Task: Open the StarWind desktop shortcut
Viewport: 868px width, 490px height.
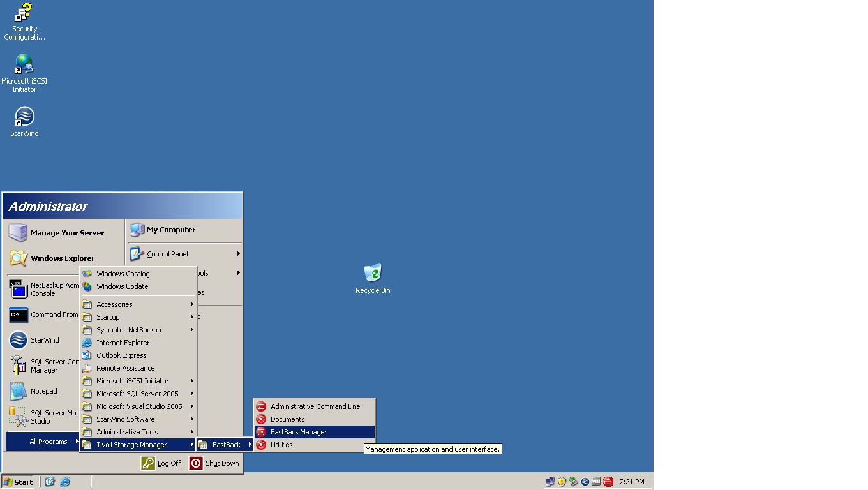Action: point(24,121)
